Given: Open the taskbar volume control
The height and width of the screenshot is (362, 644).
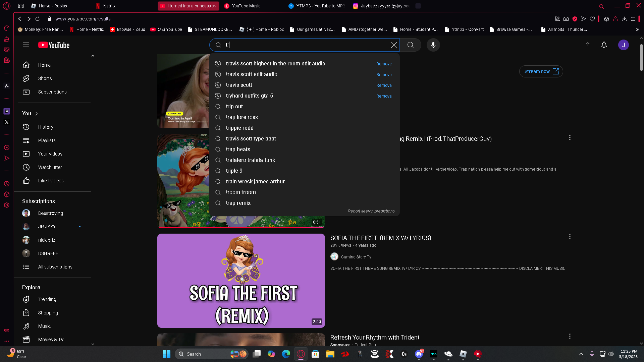Looking at the screenshot, I should coord(611,354).
